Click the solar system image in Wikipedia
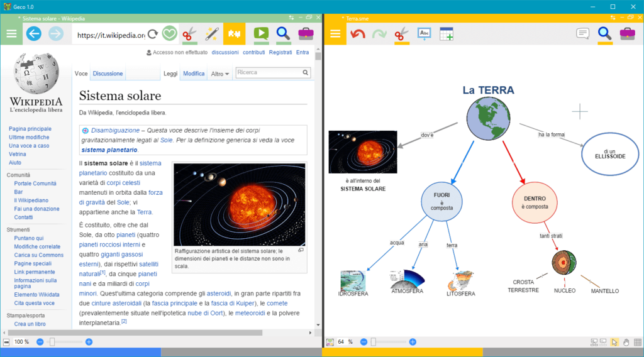This screenshot has width=644, height=357. (x=240, y=204)
